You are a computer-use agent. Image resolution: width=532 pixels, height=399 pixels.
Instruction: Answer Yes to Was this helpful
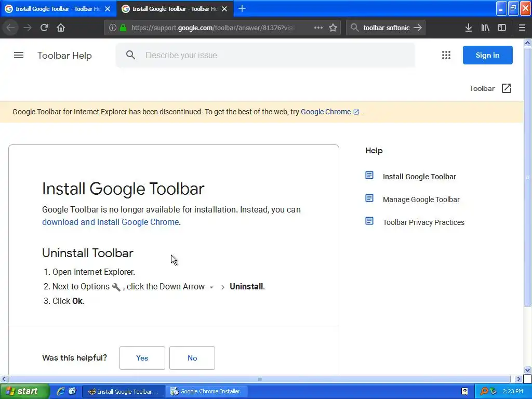142,358
